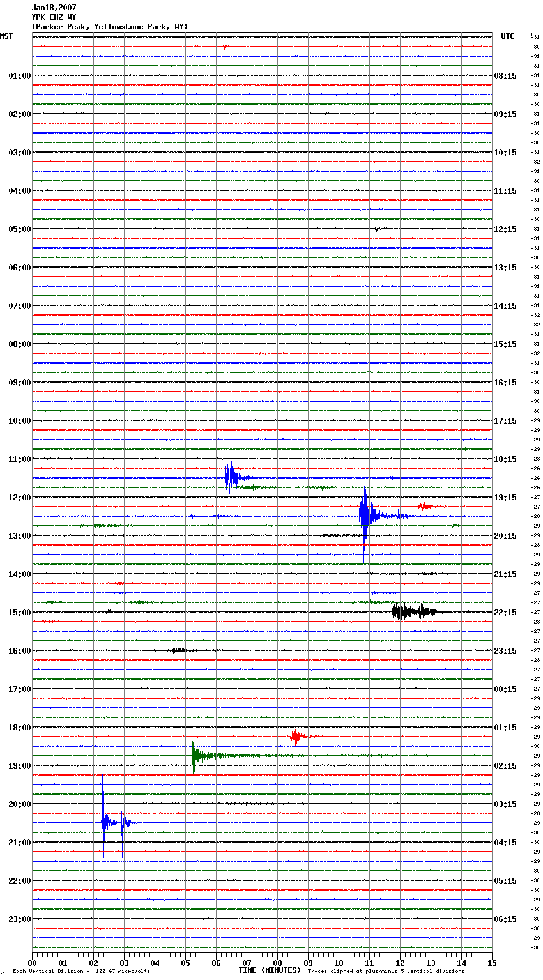Select the 18:00 MST time label

pos(20,728)
